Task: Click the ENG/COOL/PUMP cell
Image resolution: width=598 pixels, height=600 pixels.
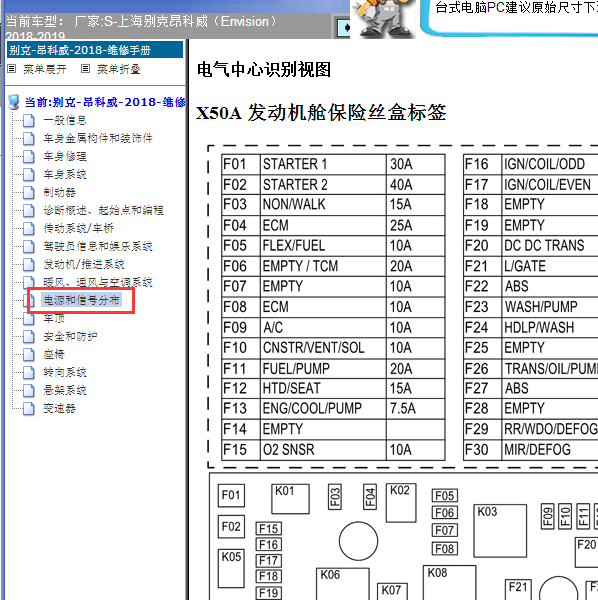Action: pos(323,409)
